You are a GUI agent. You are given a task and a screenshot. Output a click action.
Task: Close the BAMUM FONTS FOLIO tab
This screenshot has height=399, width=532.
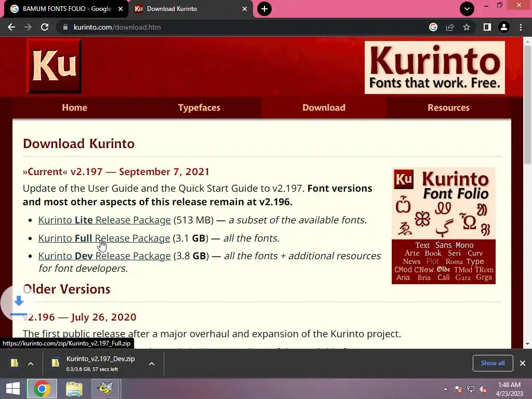pos(121,9)
